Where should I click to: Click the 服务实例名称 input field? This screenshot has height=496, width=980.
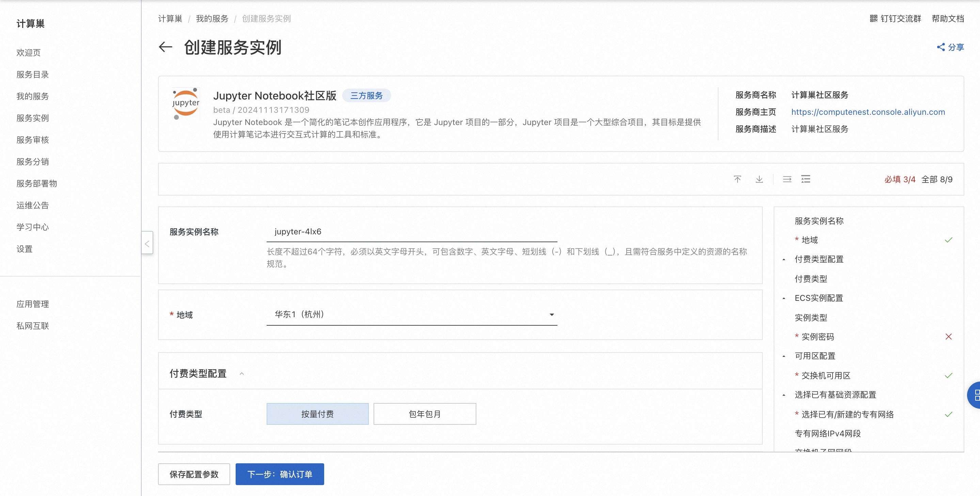(412, 231)
